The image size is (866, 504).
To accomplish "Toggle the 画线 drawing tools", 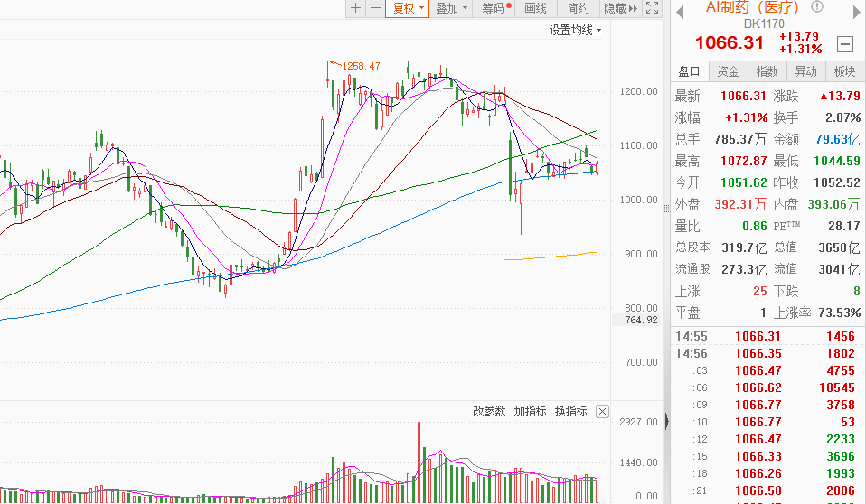I will (x=536, y=8).
